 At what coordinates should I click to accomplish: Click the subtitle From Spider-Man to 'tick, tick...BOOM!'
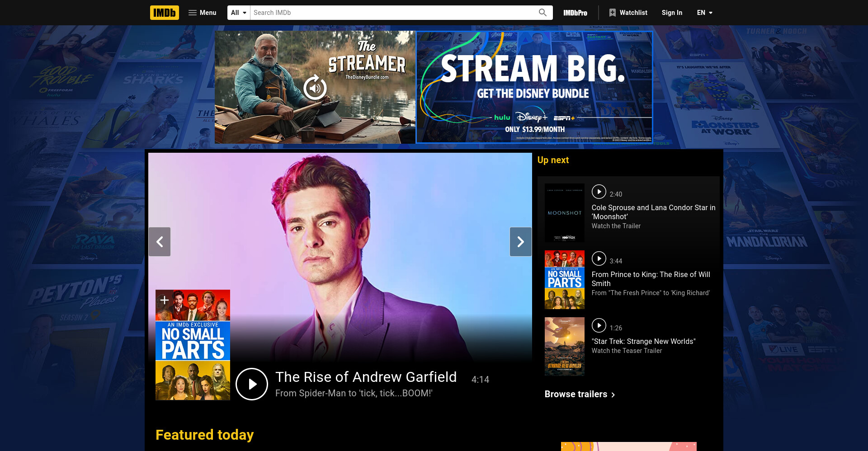(354, 393)
